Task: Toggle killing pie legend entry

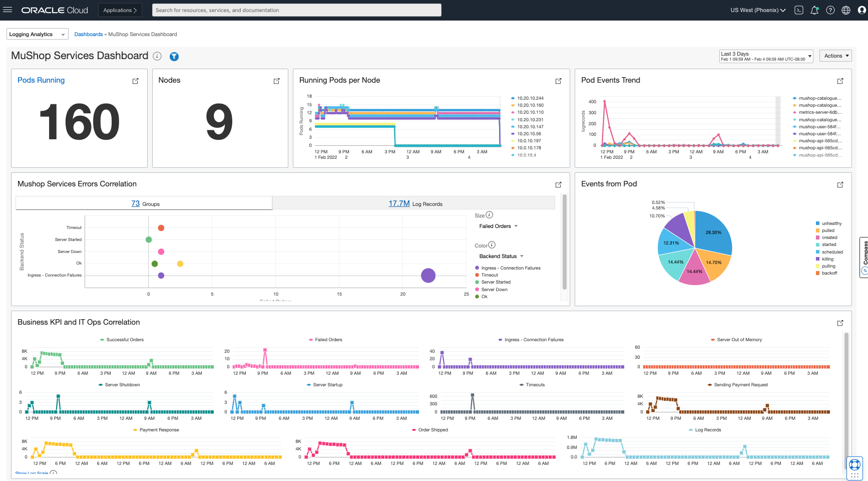Action: click(x=824, y=259)
